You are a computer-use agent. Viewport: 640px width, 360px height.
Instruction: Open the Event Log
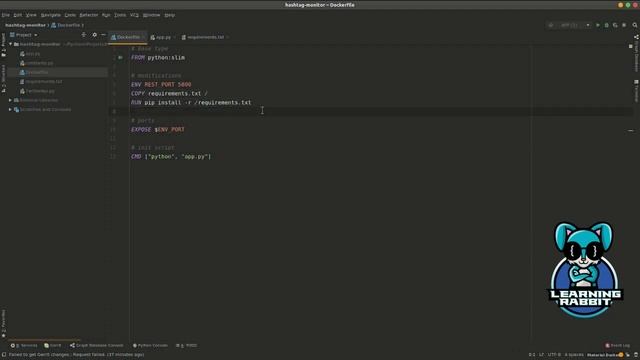618,345
